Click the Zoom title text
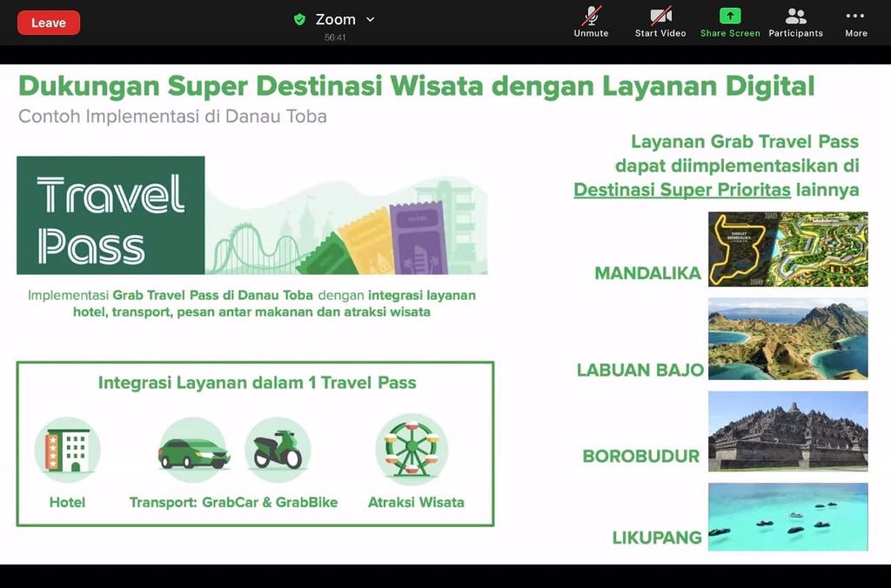 [335, 19]
